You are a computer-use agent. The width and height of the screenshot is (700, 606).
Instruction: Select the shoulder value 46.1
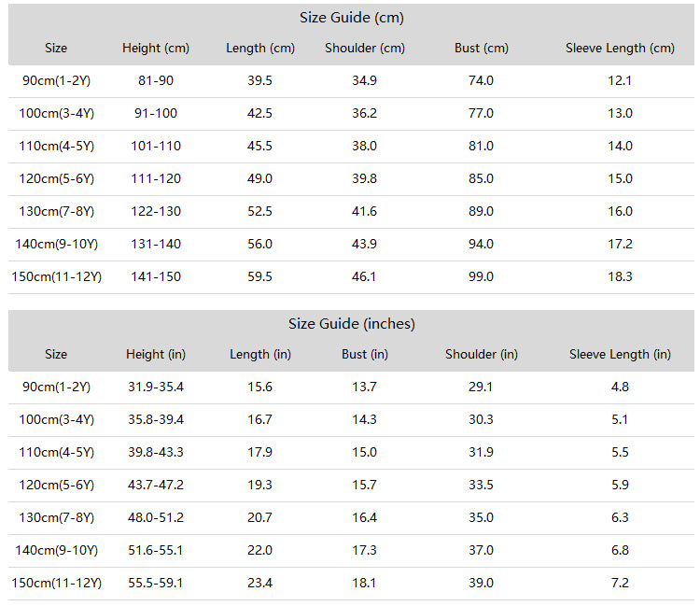coord(364,277)
